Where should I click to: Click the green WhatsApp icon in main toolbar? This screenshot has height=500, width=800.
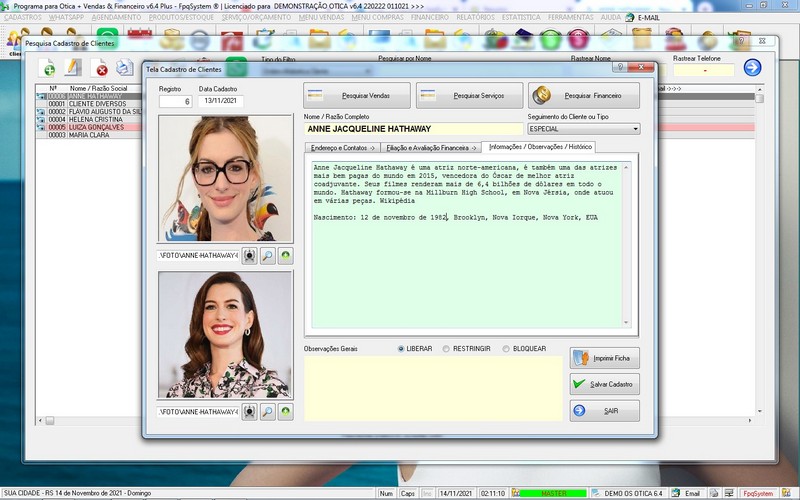pyautogui.click(x=108, y=38)
